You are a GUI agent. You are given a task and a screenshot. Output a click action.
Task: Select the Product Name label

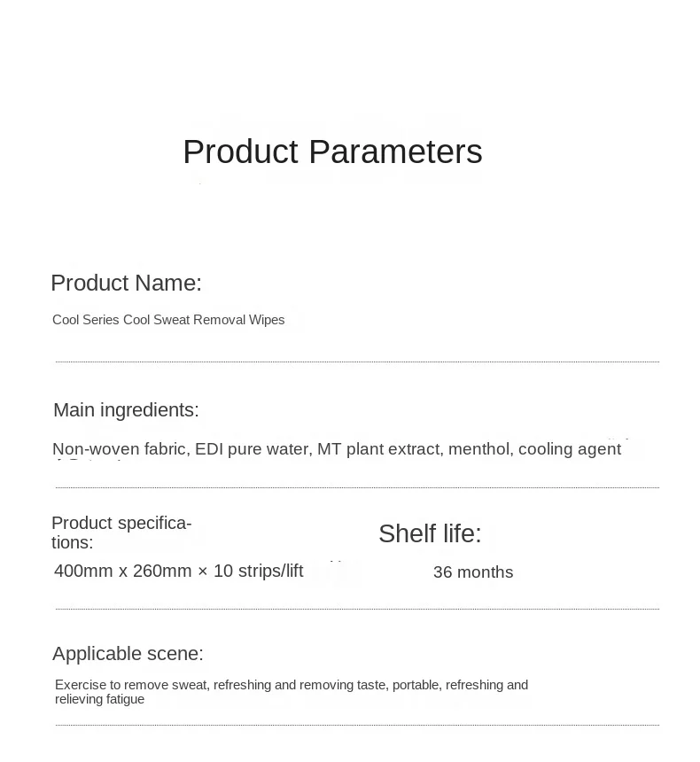point(127,283)
